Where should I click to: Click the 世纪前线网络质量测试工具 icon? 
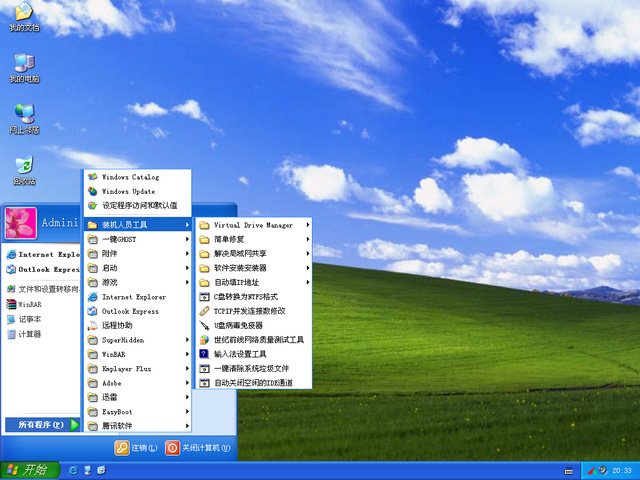pyautogui.click(x=204, y=340)
